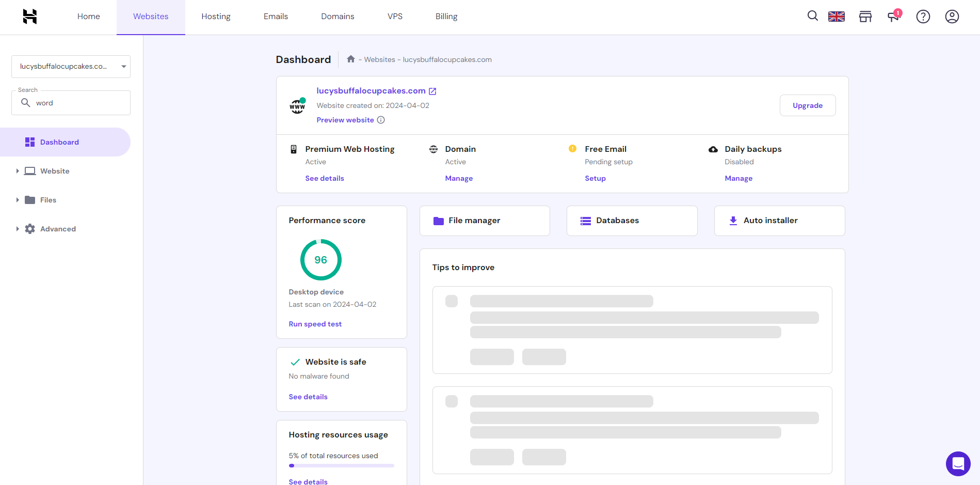Open the marketplace store icon
Image resolution: width=980 pixels, height=485 pixels.
[865, 17]
